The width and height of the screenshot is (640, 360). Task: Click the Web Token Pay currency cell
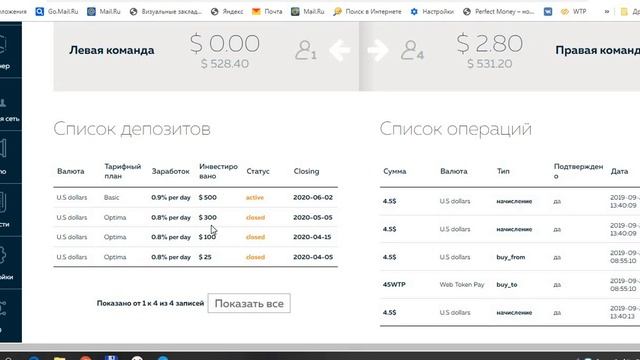click(462, 284)
